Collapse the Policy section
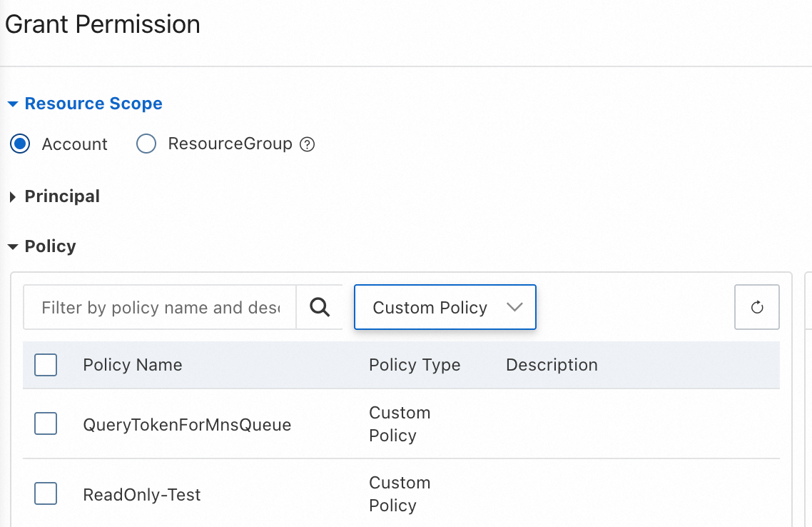 click(12, 247)
